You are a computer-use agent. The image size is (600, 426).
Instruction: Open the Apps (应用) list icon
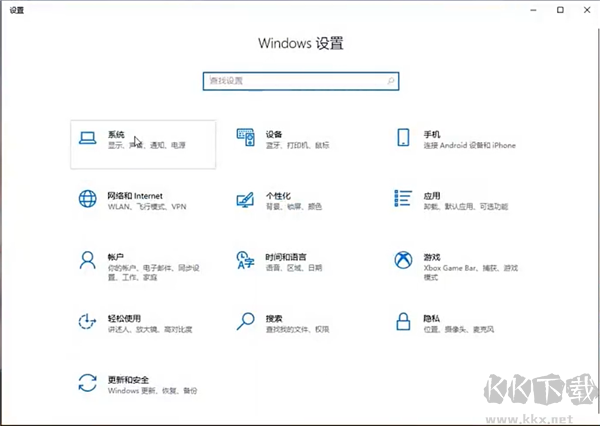click(403, 198)
